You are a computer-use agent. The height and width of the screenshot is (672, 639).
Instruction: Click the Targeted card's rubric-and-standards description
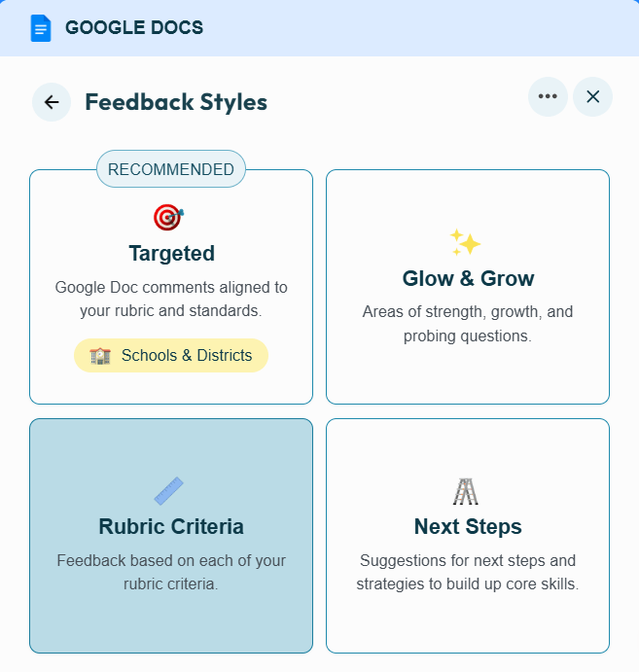pyautogui.click(x=171, y=299)
